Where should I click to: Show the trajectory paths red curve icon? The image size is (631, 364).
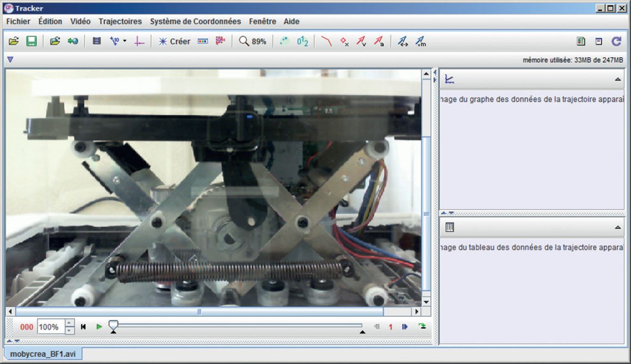pyautogui.click(x=326, y=41)
